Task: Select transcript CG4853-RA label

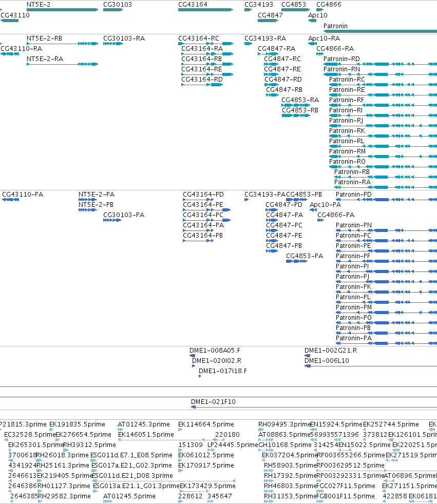Action: 300,100
